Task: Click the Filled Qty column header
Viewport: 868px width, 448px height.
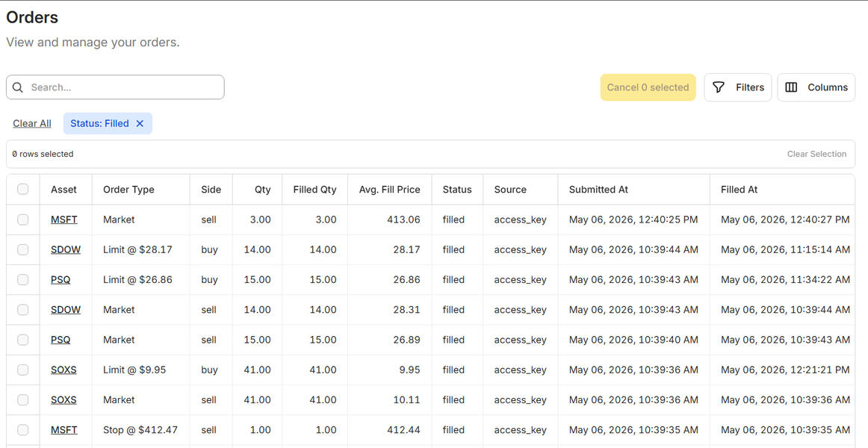Action: click(315, 189)
